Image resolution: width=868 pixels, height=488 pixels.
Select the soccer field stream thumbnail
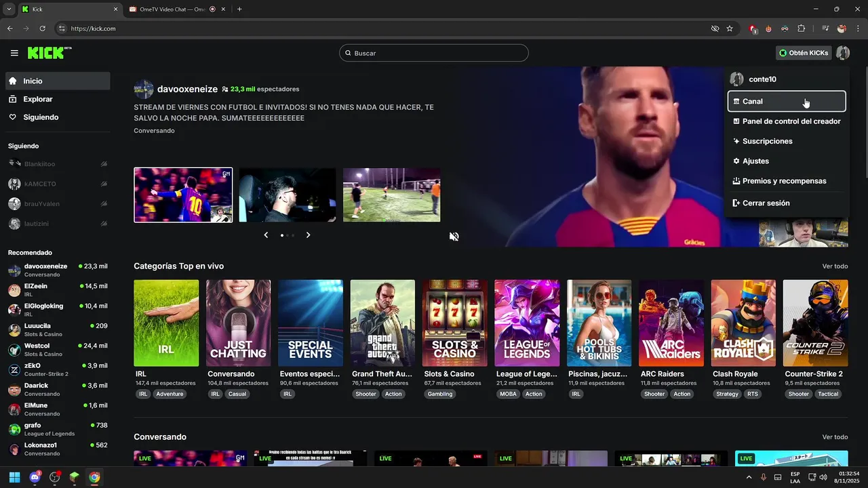pos(392,195)
